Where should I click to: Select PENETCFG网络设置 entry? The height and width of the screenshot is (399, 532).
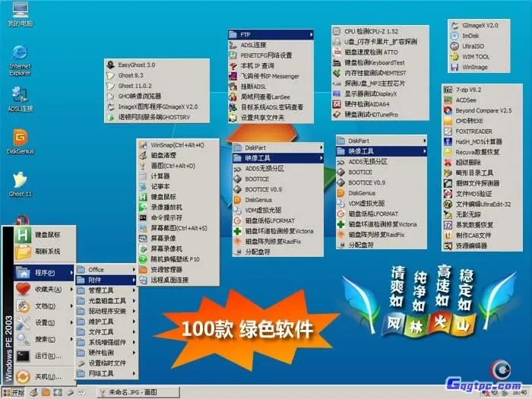pyautogui.click(x=271, y=55)
